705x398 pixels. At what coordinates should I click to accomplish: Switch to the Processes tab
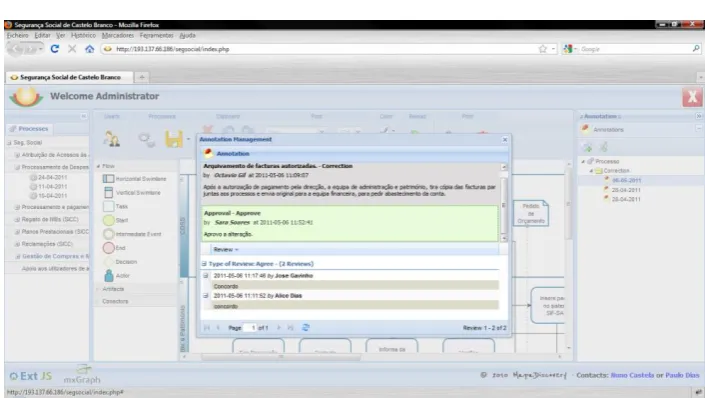coord(29,129)
